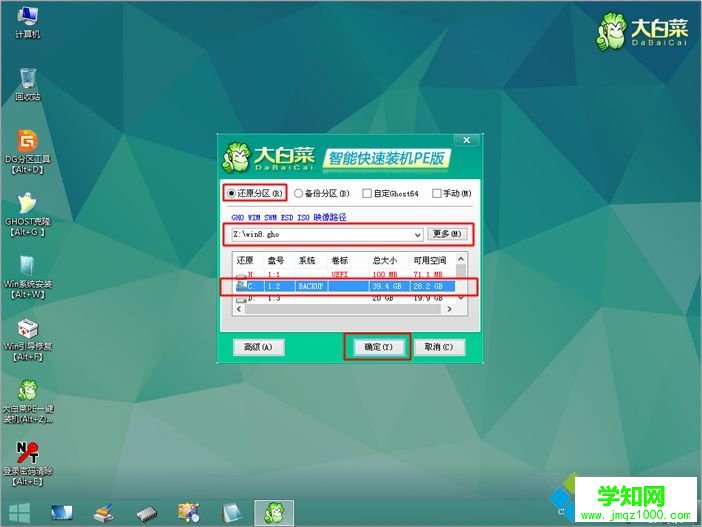Open the 登录密码清除 NT icon

(x=28, y=464)
